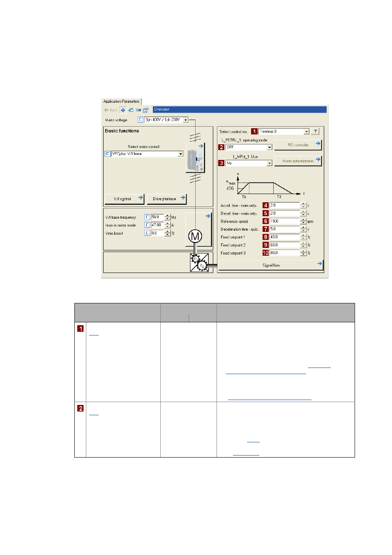Click the Accel. time main setpoint field
The image size is (392, 555).
285,205
